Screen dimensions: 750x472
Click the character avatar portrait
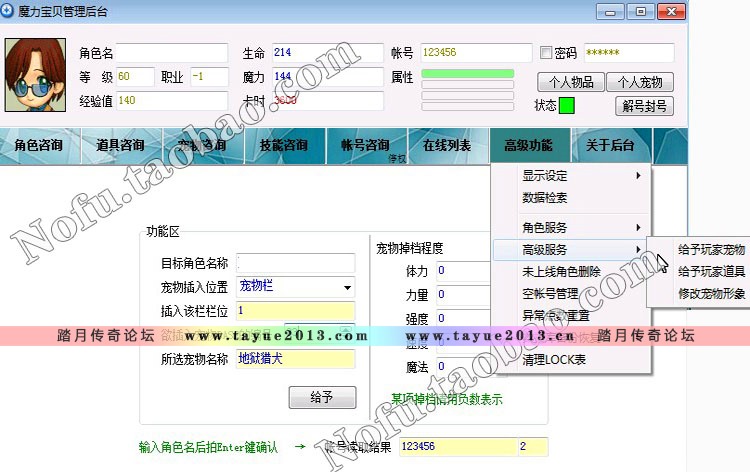point(35,75)
